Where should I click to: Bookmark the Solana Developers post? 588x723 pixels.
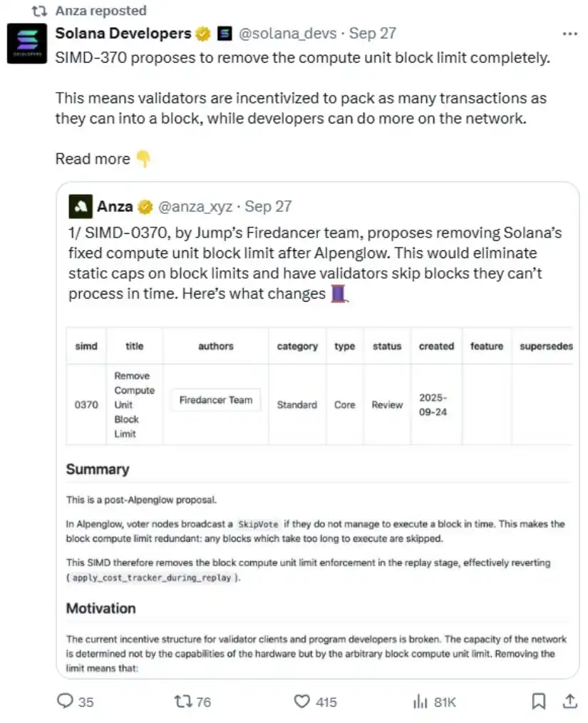(539, 702)
